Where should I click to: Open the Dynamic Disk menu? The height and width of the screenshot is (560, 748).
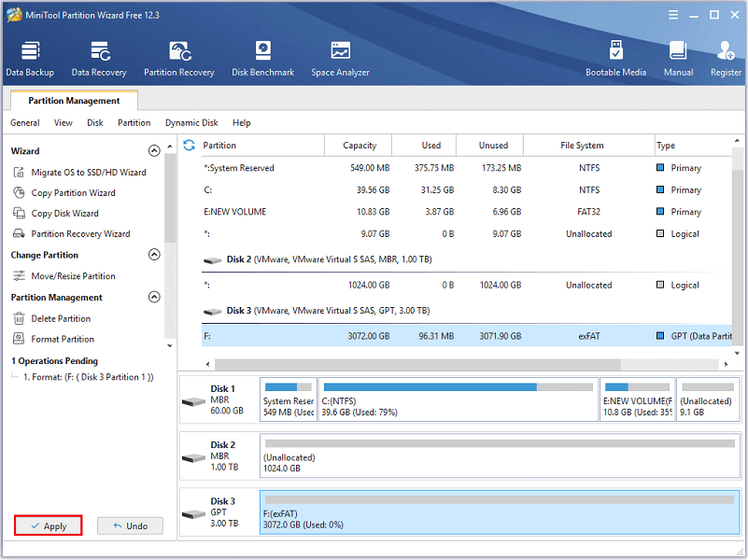(191, 122)
